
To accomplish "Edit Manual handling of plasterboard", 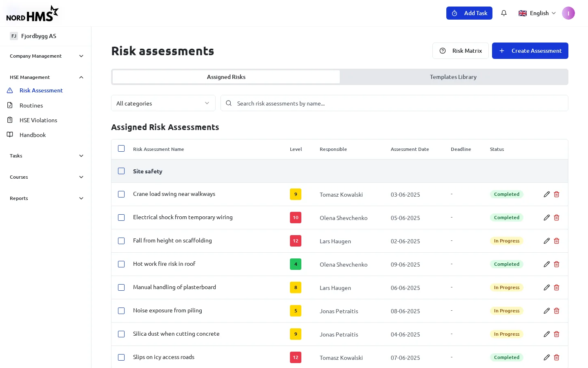I will click(547, 287).
